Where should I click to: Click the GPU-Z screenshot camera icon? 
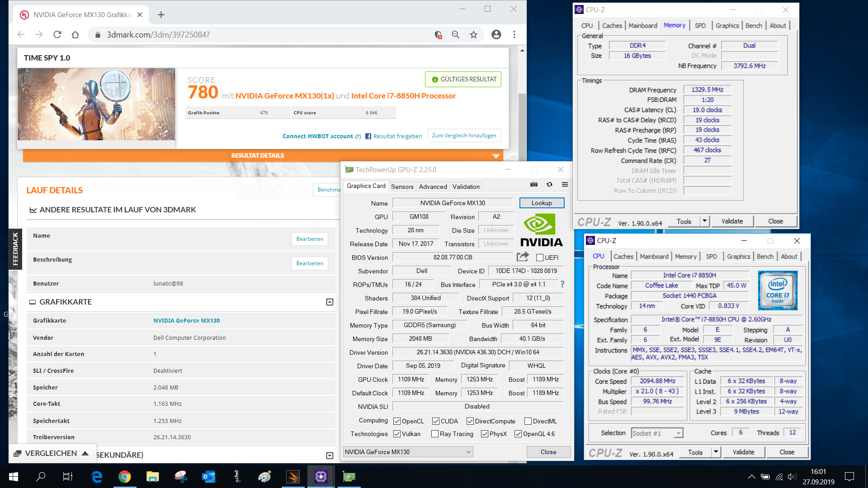click(534, 184)
